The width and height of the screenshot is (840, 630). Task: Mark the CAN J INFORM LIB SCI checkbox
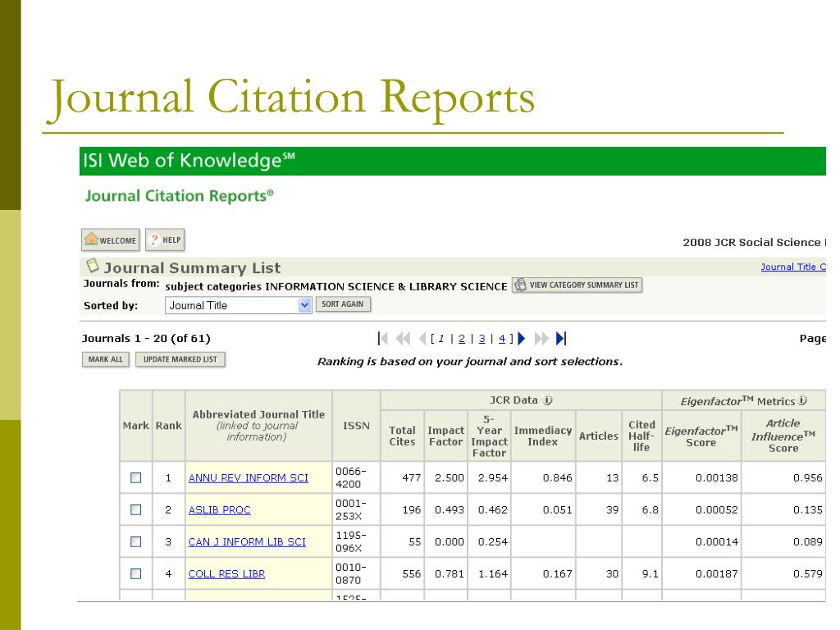pyautogui.click(x=136, y=541)
